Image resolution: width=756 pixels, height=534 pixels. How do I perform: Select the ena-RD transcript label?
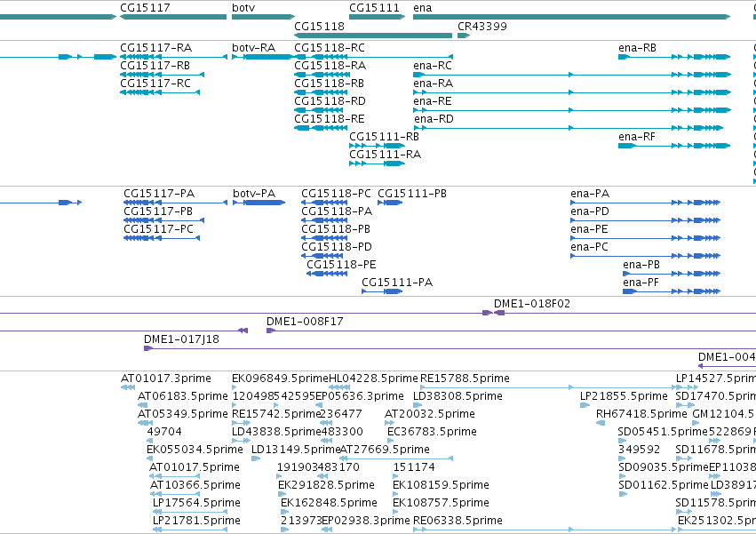(x=434, y=119)
